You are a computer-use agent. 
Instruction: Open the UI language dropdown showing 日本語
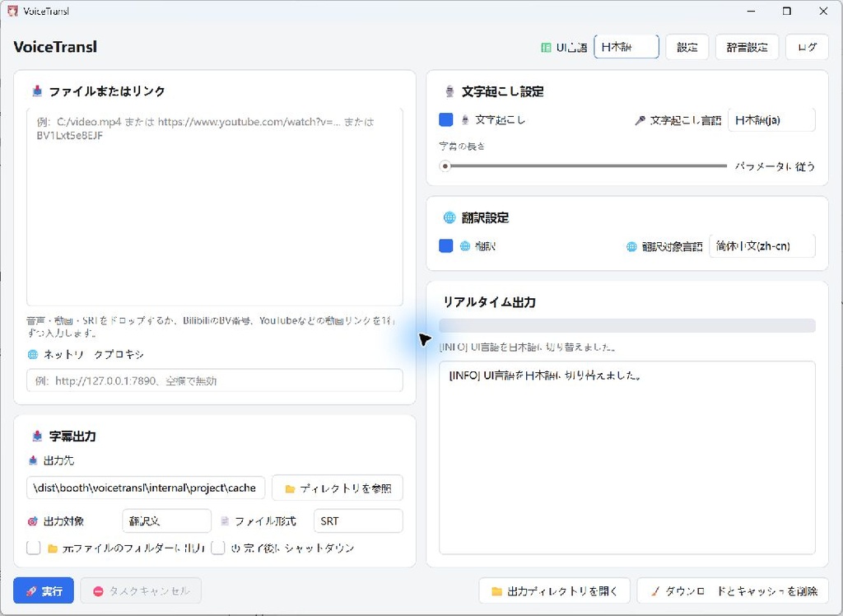[626, 47]
